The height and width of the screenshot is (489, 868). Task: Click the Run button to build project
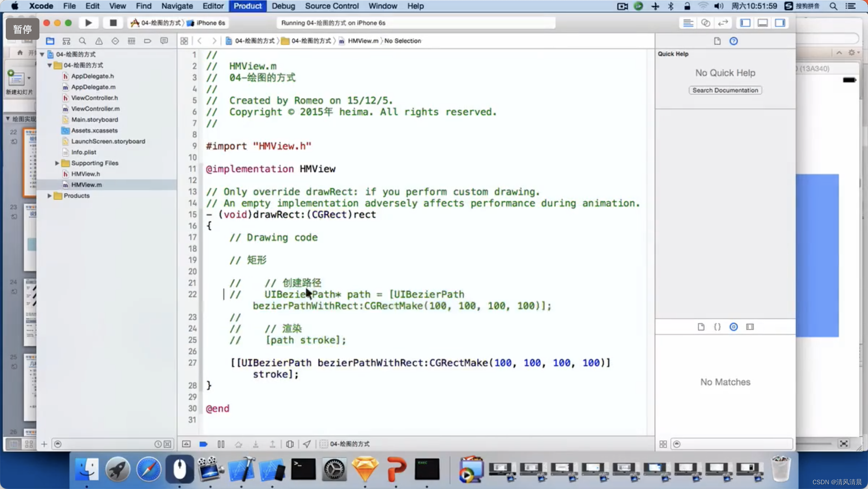tap(88, 23)
